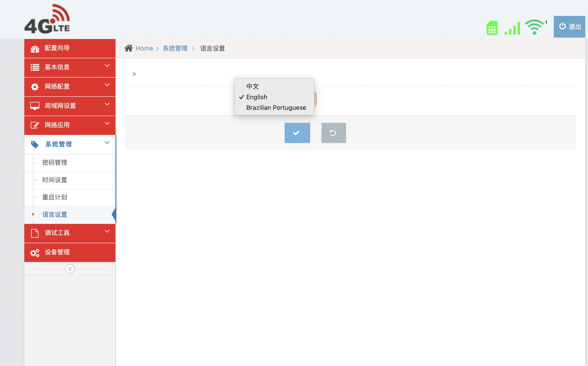The height and width of the screenshot is (366, 588).
Task: Open 时间设置 submenu item
Action: pos(55,180)
